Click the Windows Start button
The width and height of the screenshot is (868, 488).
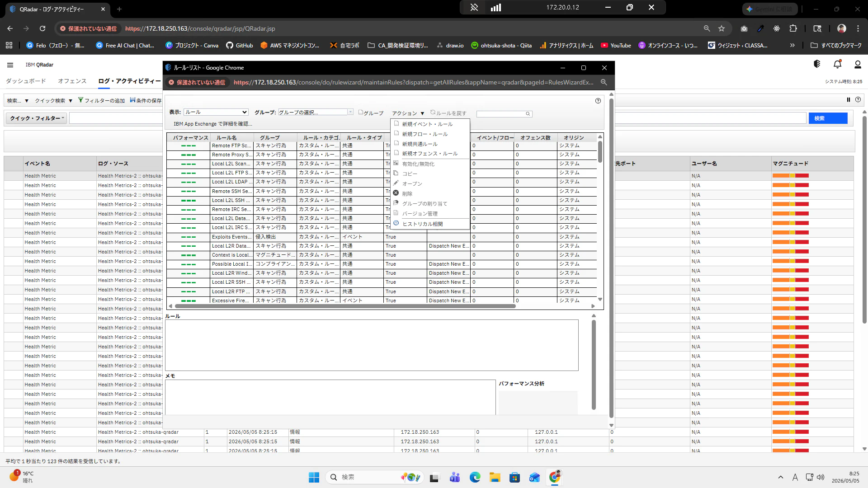(x=314, y=477)
